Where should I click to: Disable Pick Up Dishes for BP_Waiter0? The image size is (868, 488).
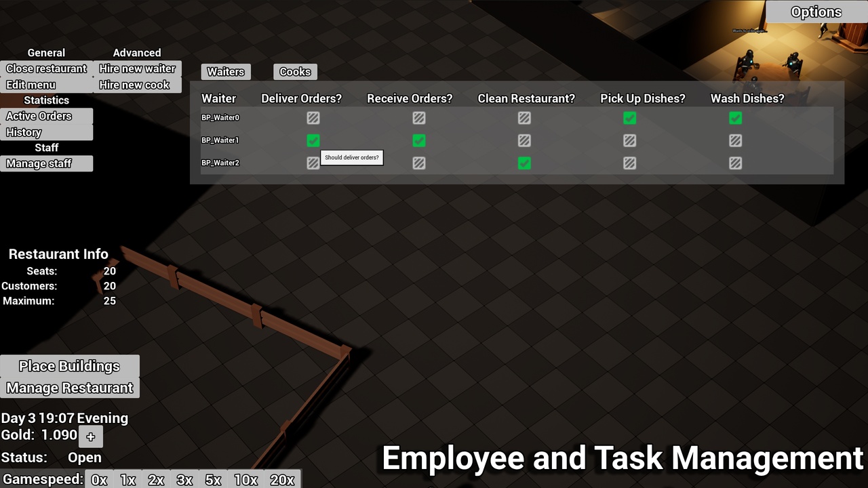point(629,118)
